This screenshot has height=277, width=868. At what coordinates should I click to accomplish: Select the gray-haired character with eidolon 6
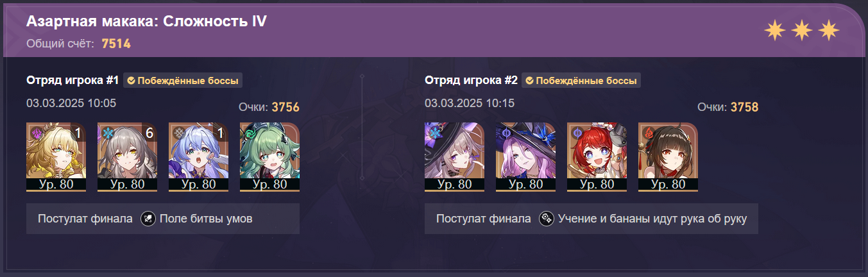click(128, 157)
